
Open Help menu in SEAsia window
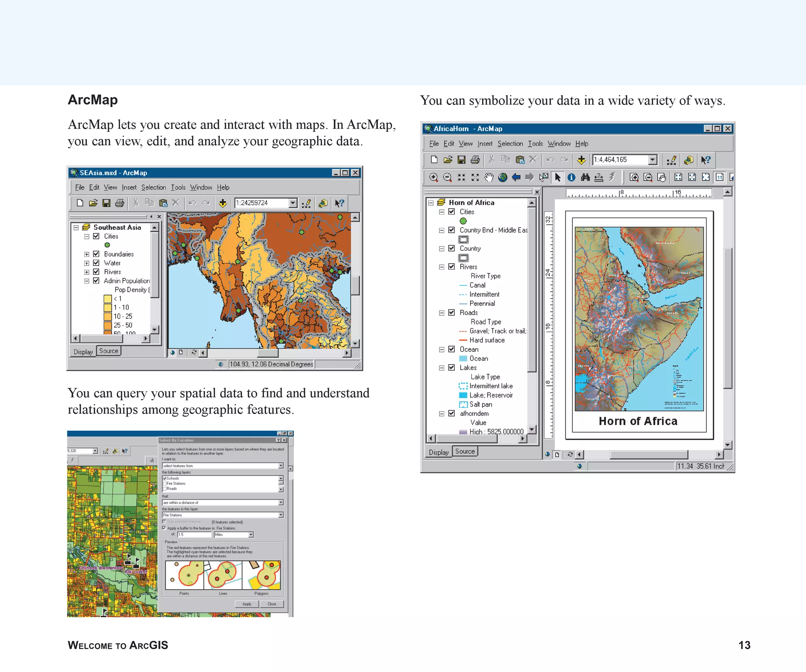(x=223, y=187)
